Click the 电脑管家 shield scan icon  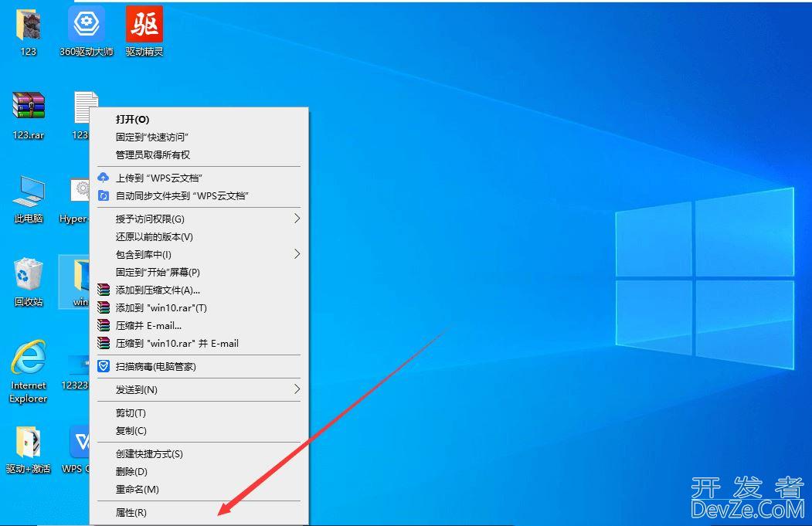[104, 367]
